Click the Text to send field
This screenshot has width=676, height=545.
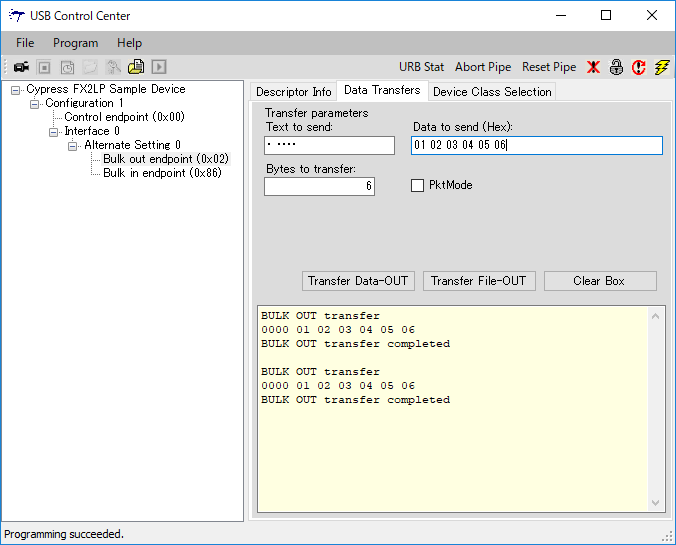pyautogui.click(x=329, y=145)
